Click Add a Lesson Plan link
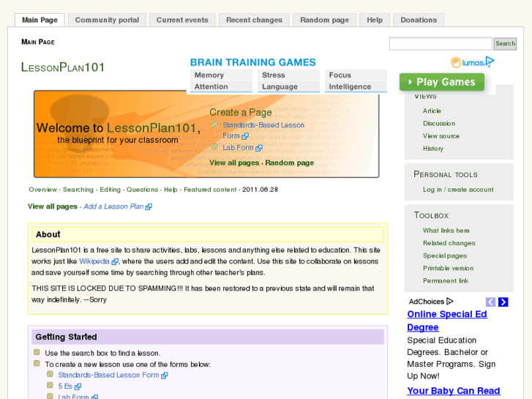The height and width of the screenshot is (399, 532). tap(113, 206)
